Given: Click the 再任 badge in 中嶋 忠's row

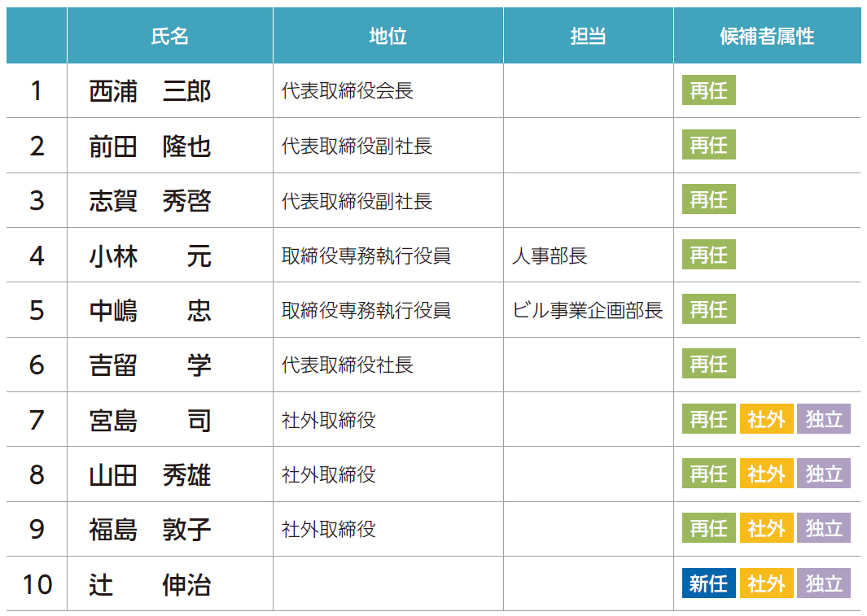Looking at the screenshot, I should [708, 310].
